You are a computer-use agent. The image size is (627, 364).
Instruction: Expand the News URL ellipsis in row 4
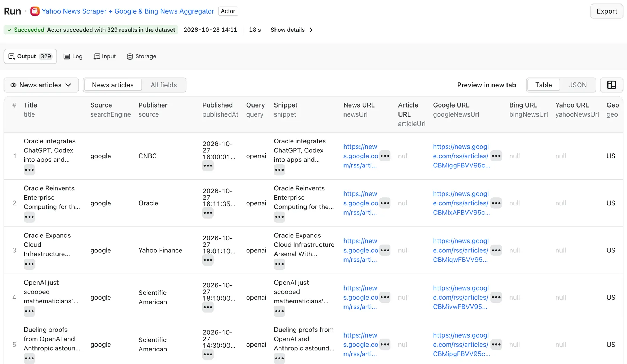[x=385, y=297]
